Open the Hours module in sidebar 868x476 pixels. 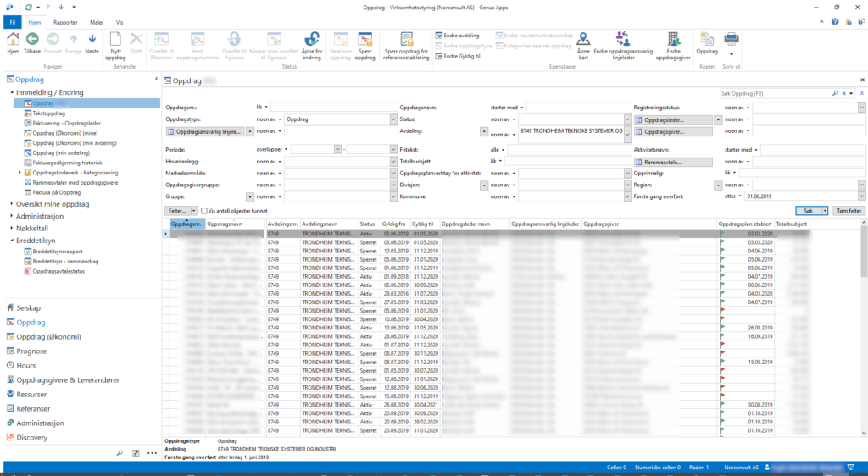27,365
